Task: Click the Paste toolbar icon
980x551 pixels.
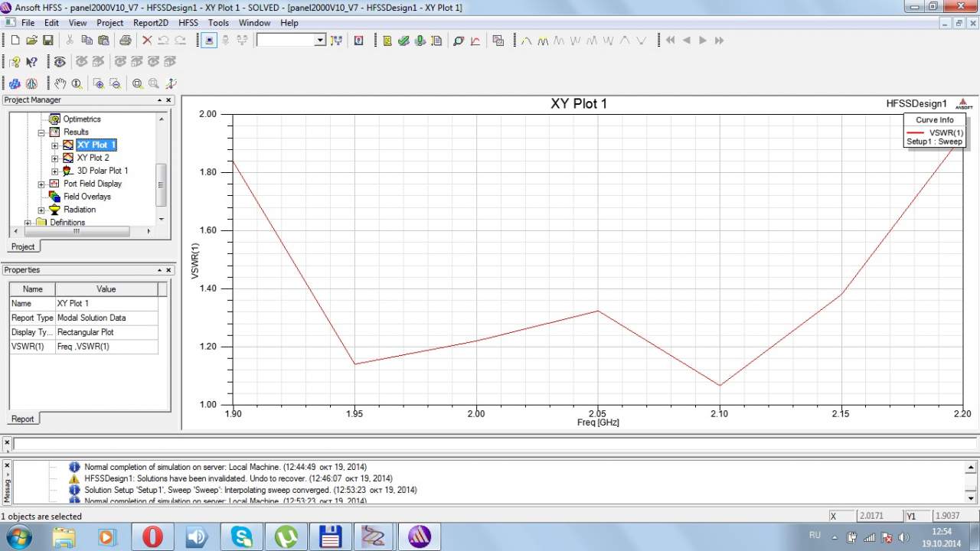Action: pos(103,41)
